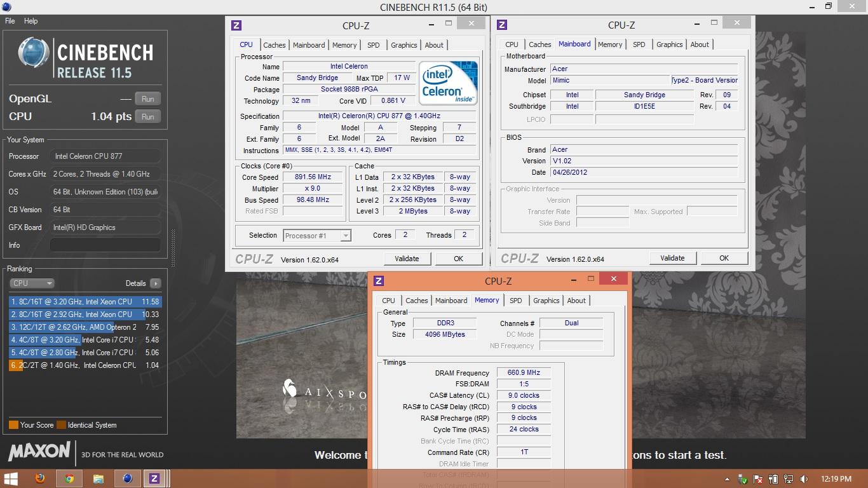Open About tab in the CPU-Z Mainboard window
This screenshot has height=488, width=868.
(700, 44)
